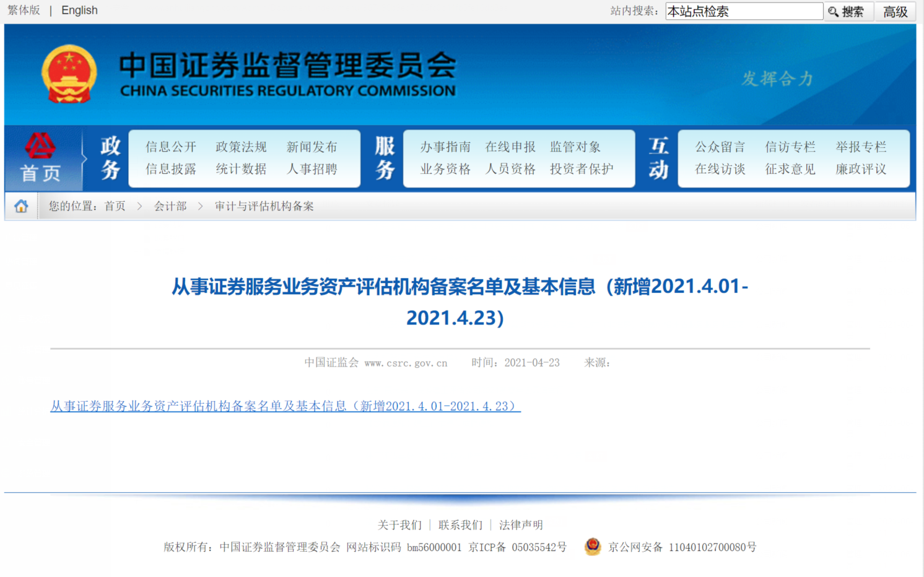Switch site language to English

pos(79,11)
